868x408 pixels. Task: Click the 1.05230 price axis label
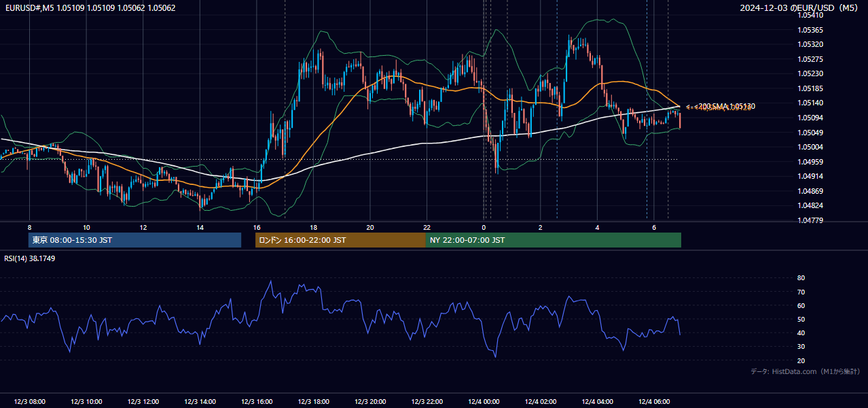point(810,73)
